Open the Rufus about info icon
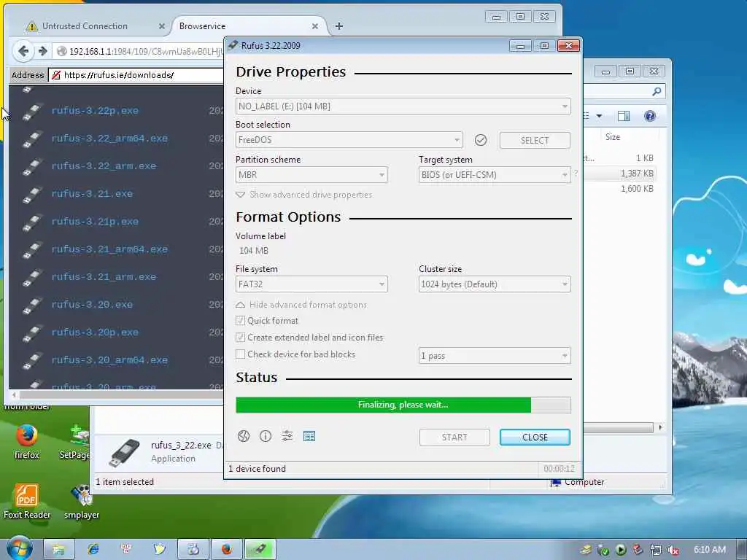Viewport: 747px width, 560px height. [266, 436]
